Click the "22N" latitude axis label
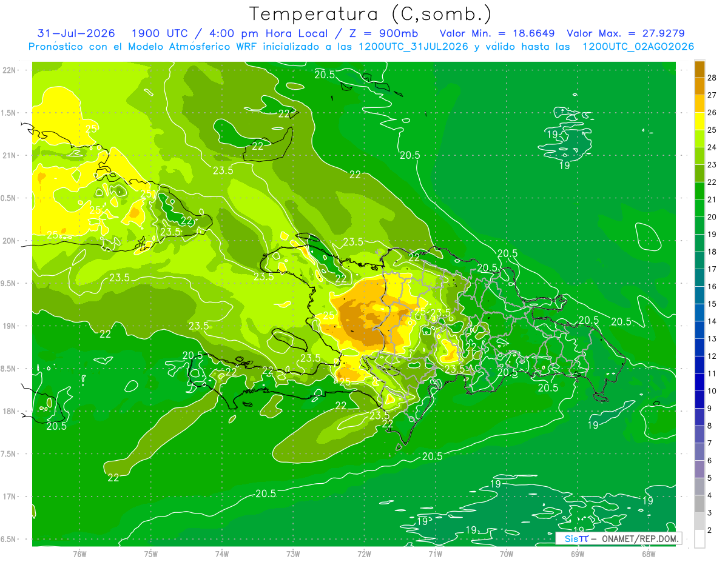This screenshot has width=728, height=562. 8,70
